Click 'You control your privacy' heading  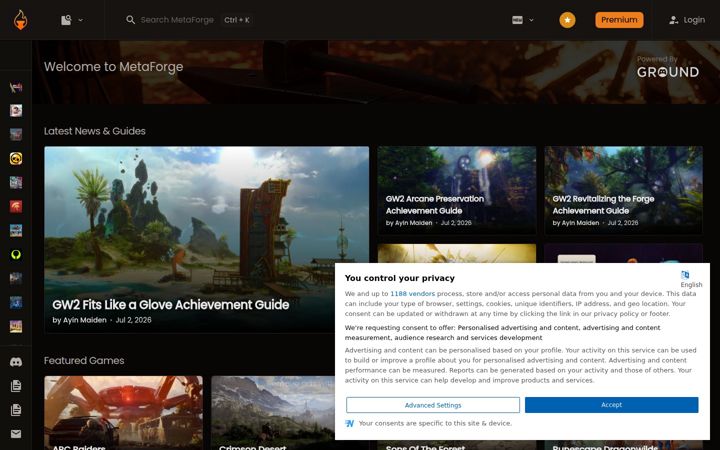(399, 278)
